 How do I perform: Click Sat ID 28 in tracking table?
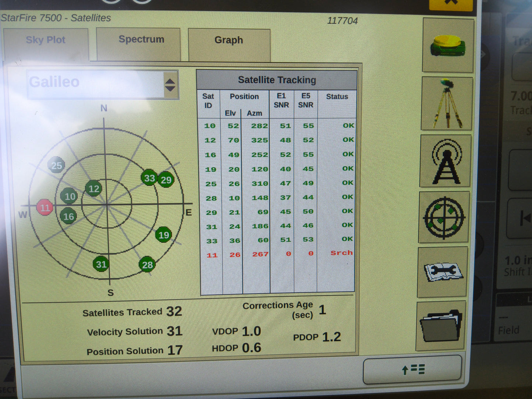[x=211, y=198]
